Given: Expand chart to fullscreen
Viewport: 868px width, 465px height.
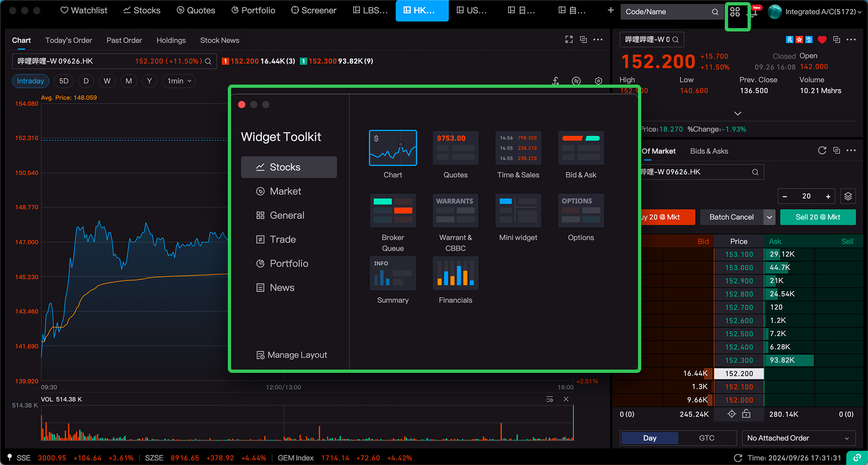Looking at the screenshot, I should tap(569, 40).
